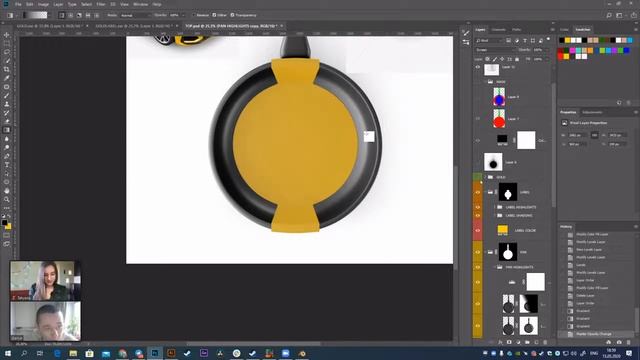Expand the LABEL HIGHLIGHTS group
This screenshot has height=360, width=640.
click(495, 207)
